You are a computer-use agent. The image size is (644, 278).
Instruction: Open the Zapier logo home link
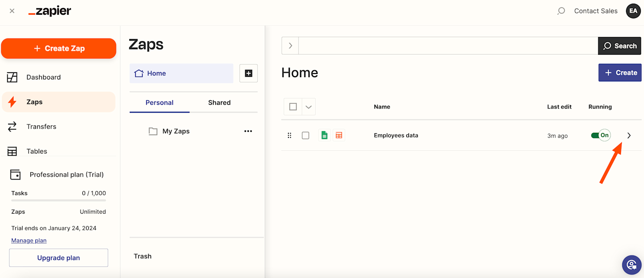pyautogui.click(x=50, y=11)
